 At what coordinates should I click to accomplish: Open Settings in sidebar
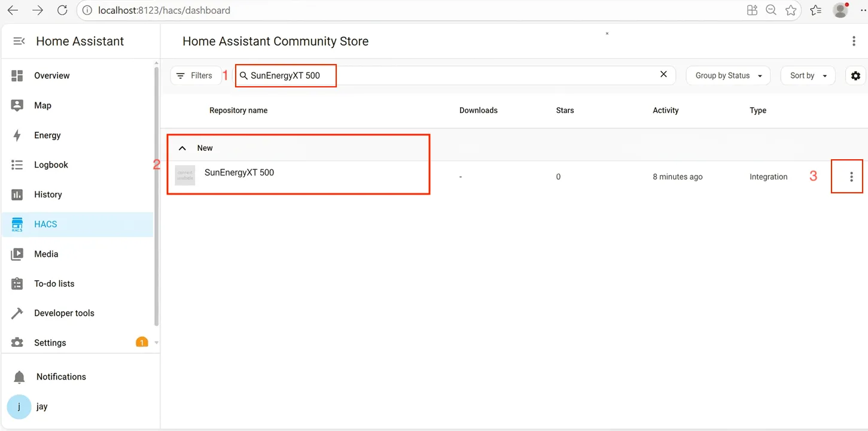[50, 343]
